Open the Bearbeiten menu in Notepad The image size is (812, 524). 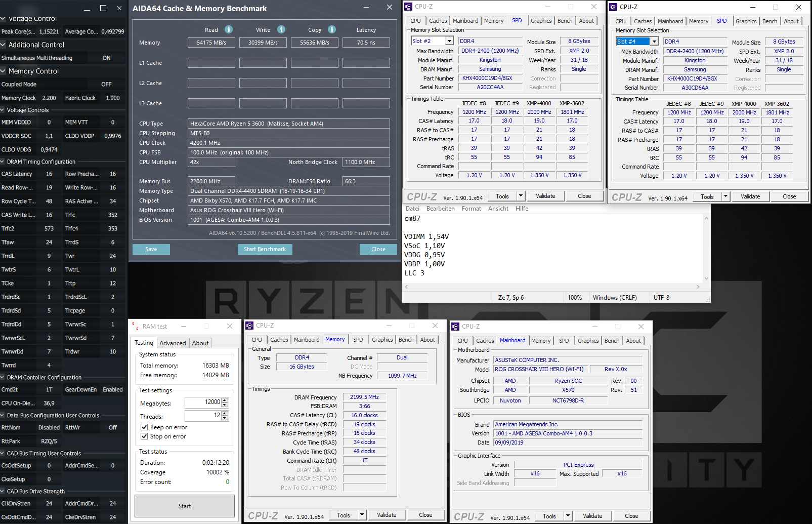click(x=441, y=209)
